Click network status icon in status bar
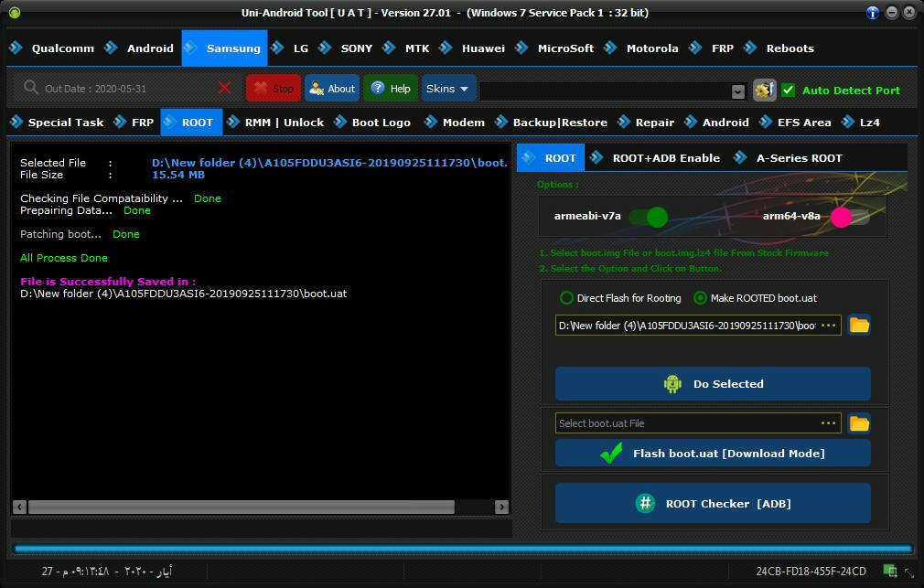Image resolution: width=924 pixels, height=588 pixels. click(890, 571)
